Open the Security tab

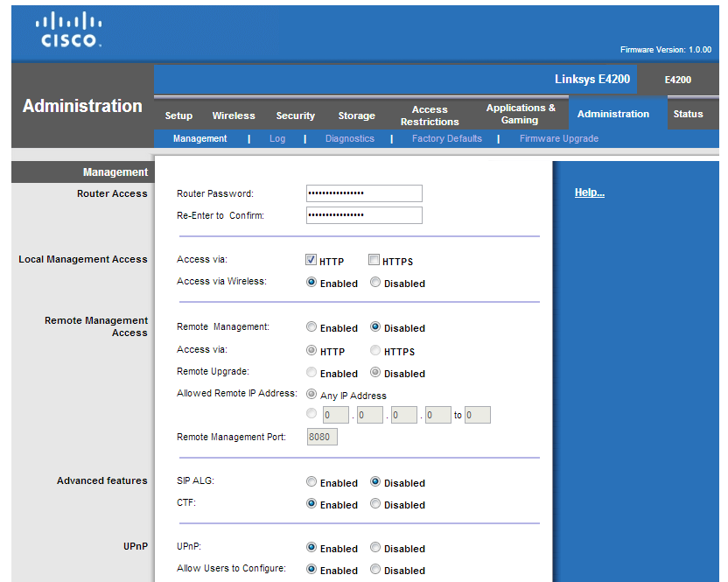coord(295,116)
